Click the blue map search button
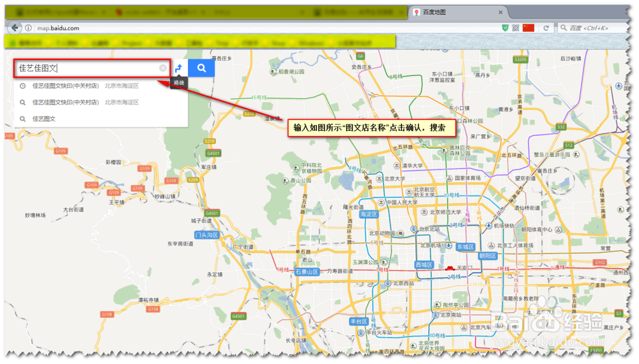639x364 pixels. pos(201,68)
